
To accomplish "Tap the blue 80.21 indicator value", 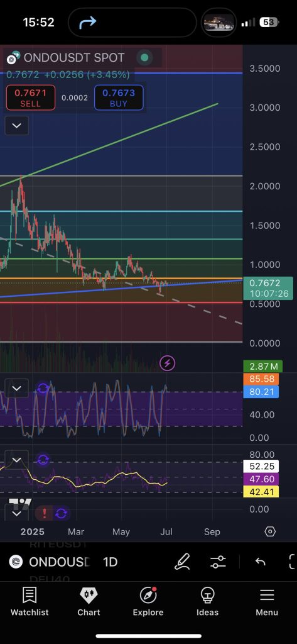I will point(261,392).
